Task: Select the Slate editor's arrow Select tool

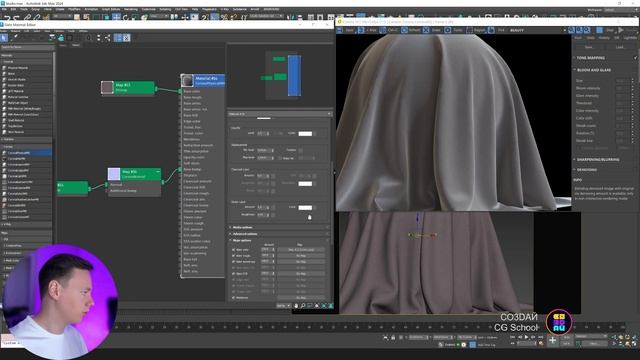Action: [x=4, y=38]
